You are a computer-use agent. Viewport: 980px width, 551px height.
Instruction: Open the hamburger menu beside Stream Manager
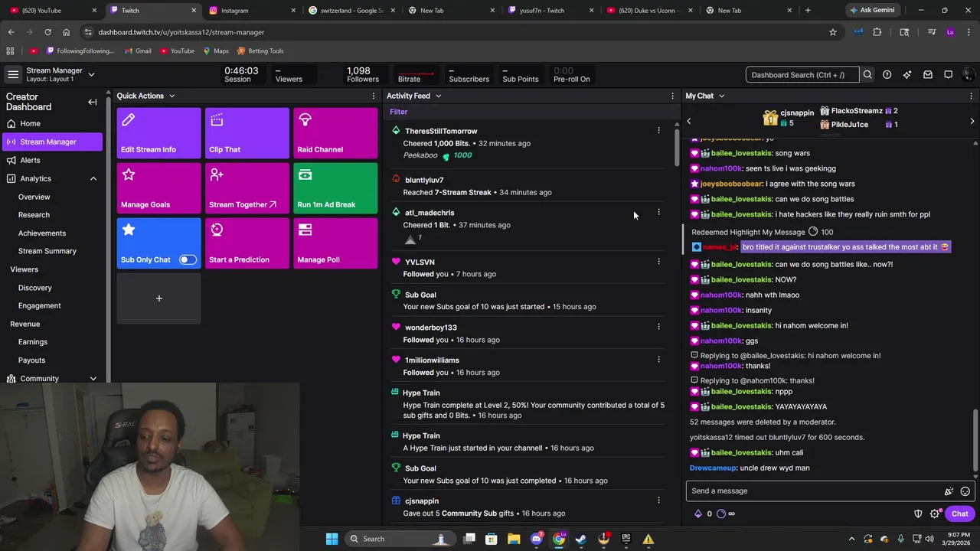coord(13,74)
